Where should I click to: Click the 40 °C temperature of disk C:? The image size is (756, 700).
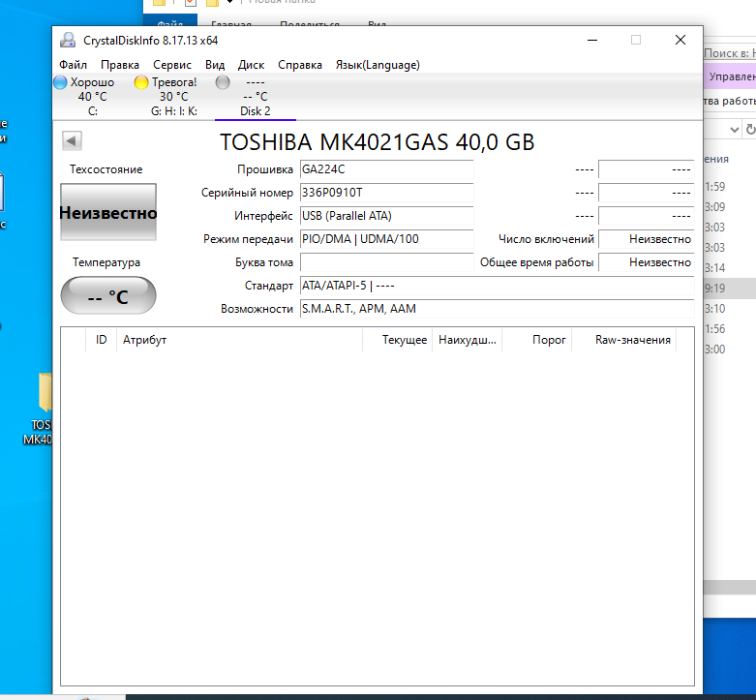point(93,97)
